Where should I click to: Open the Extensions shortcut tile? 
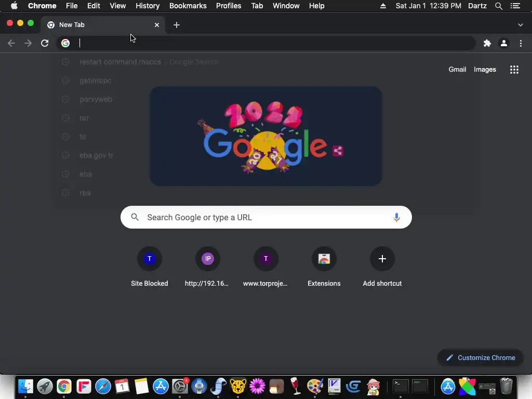(x=324, y=268)
